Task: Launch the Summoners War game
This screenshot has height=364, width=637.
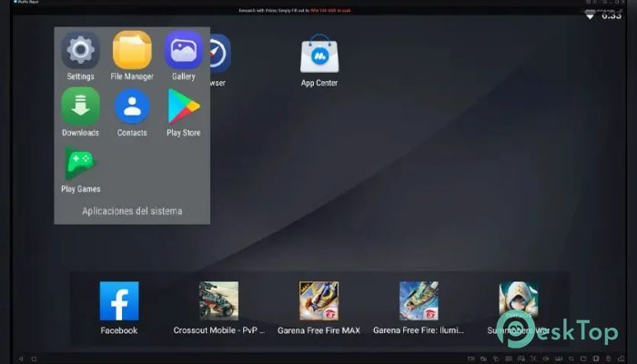Action: pyautogui.click(x=519, y=301)
